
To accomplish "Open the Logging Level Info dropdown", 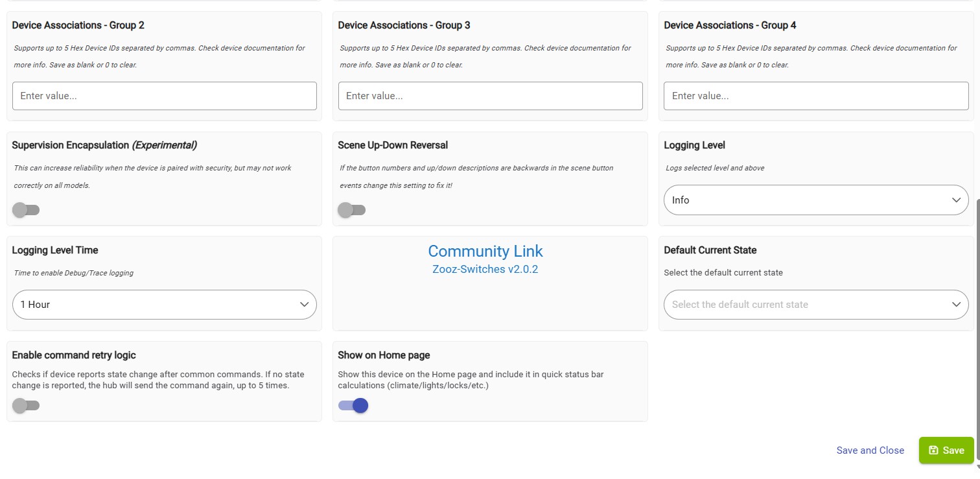I will (816, 200).
